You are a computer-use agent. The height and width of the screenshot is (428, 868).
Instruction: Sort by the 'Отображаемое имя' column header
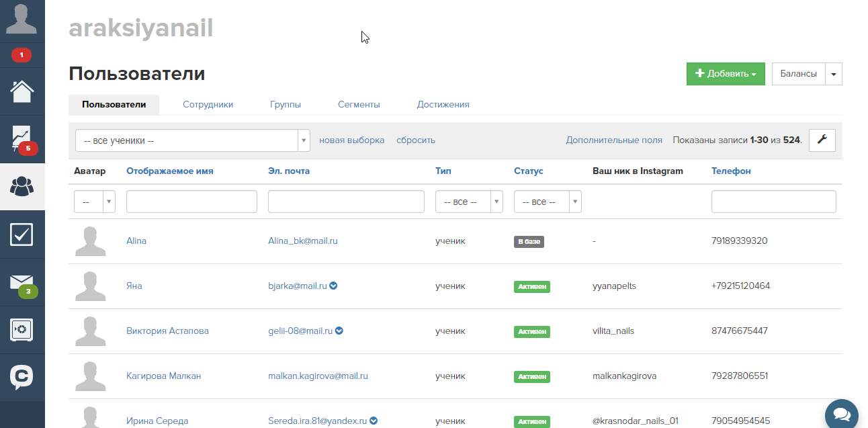tap(169, 171)
